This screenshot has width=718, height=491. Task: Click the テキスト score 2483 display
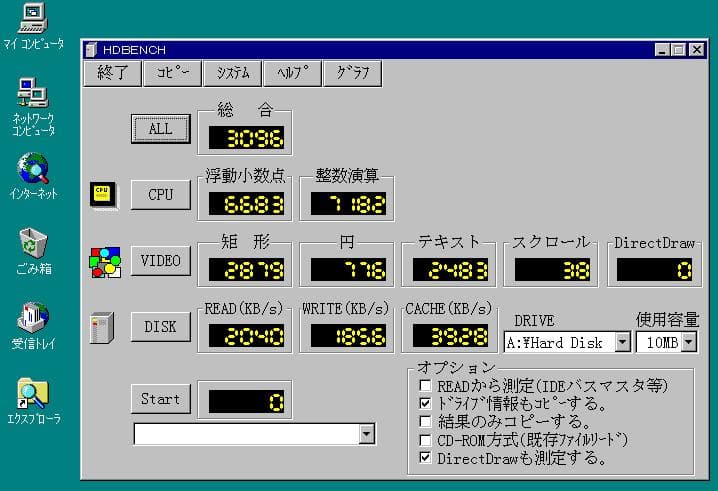[x=451, y=270]
